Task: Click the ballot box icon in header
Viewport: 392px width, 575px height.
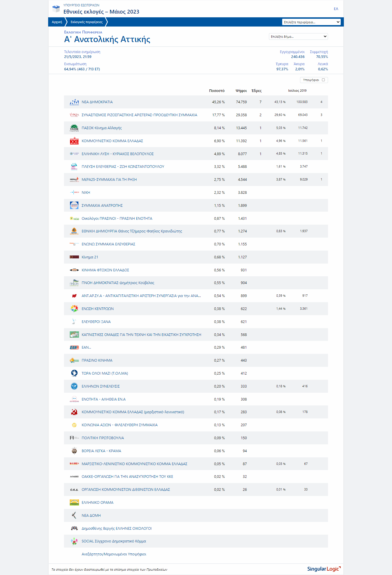Action: tap(56, 9)
